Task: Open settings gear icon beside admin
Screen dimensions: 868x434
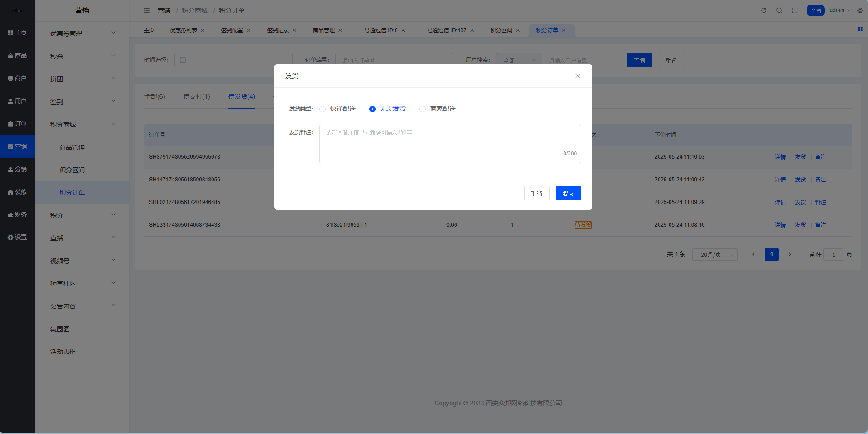Action: (860, 10)
